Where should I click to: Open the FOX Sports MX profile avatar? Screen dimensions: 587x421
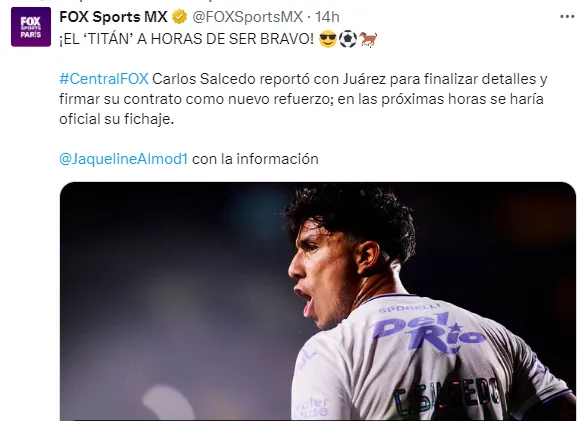(31, 27)
